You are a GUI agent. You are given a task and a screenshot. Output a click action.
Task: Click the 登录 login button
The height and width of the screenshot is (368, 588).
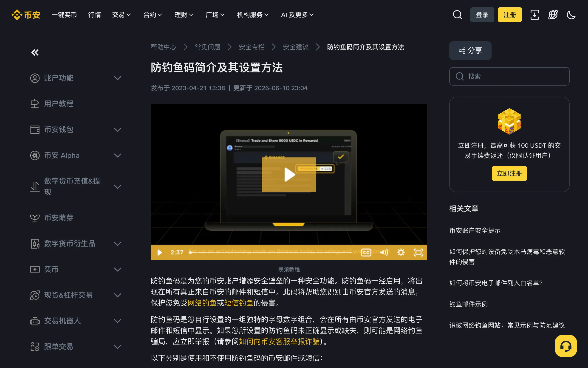(482, 15)
